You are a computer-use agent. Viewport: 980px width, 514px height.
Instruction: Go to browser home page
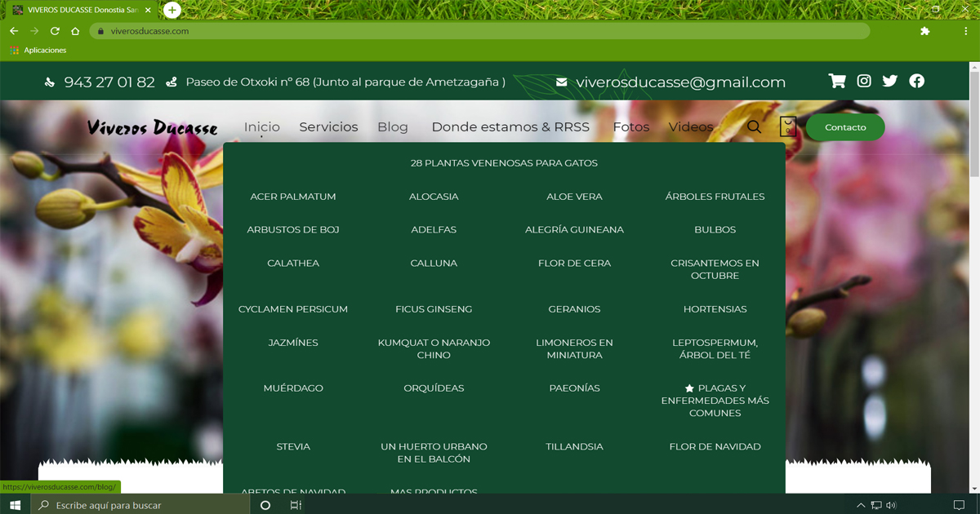75,31
